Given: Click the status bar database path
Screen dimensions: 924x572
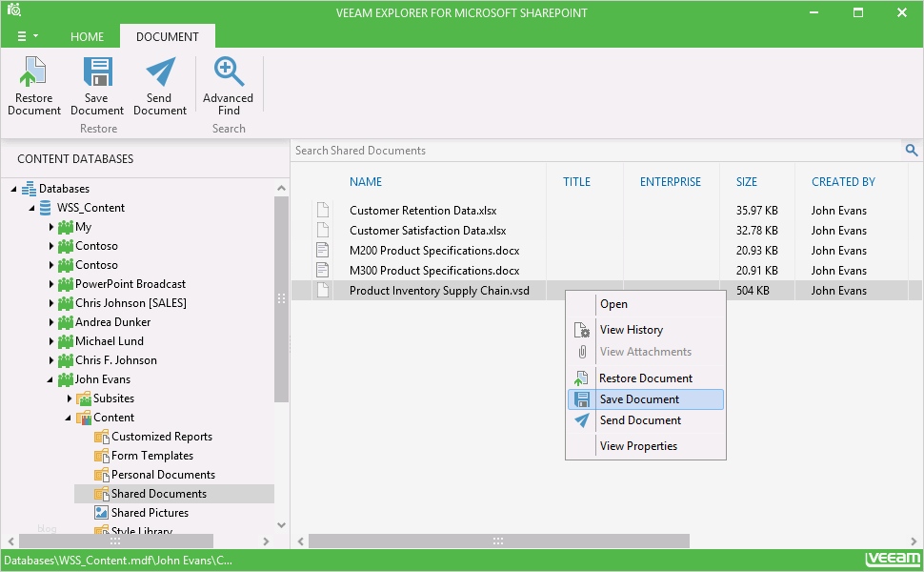Looking at the screenshot, I should point(118,561).
